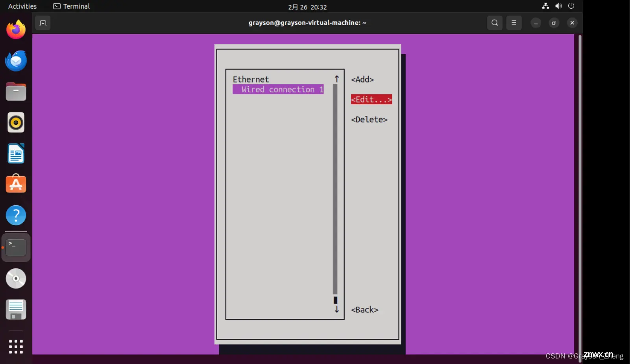This screenshot has height=364, width=630.
Task: Launch Thunderbird mail from the dock
Action: (16, 61)
